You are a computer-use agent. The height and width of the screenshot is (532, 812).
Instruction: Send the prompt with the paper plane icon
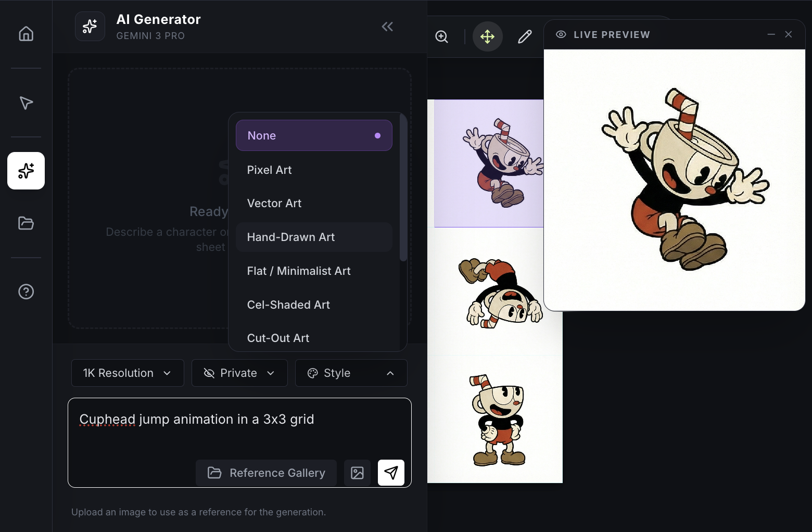[391, 473]
